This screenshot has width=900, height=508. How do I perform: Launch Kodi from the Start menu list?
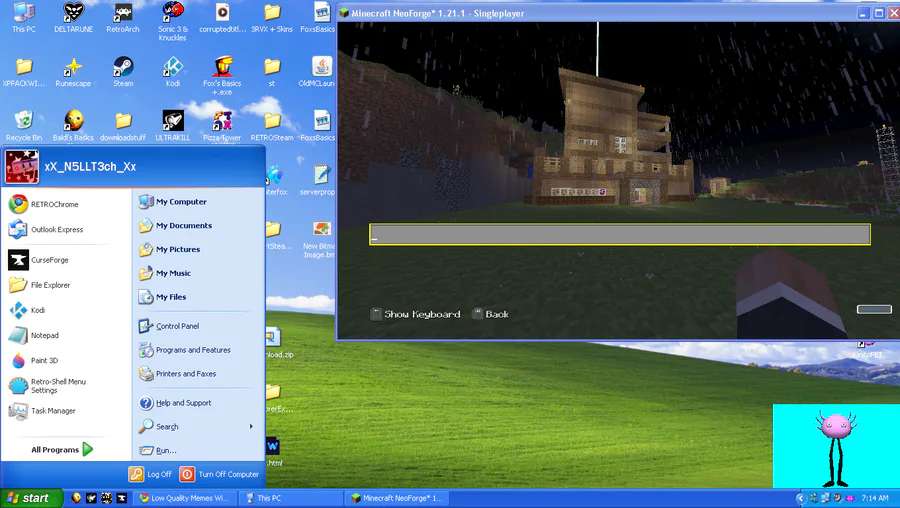[26, 311]
